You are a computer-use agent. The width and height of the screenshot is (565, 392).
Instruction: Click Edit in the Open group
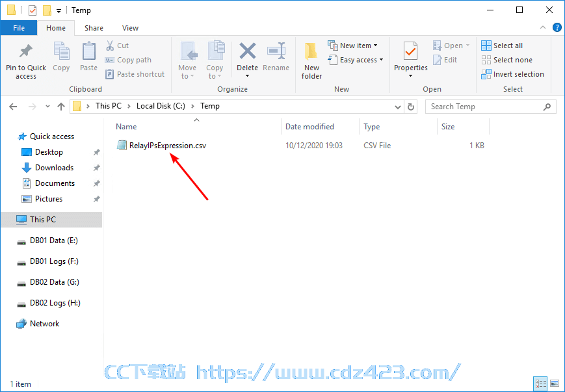pyautogui.click(x=445, y=60)
